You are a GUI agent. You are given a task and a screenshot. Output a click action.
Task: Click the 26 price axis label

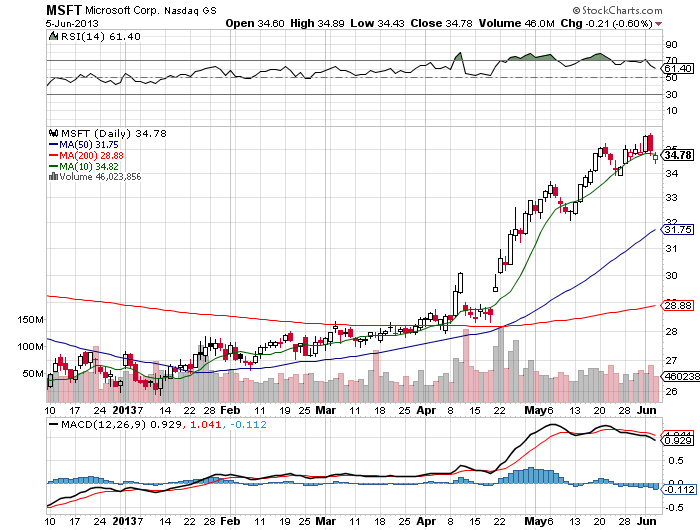(671, 392)
